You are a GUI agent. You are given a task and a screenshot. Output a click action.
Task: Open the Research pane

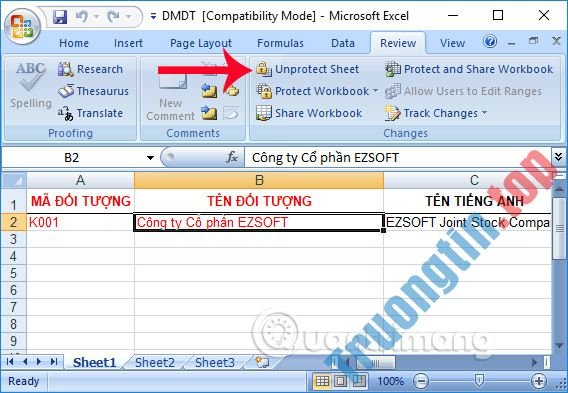[x=91, y=69]
